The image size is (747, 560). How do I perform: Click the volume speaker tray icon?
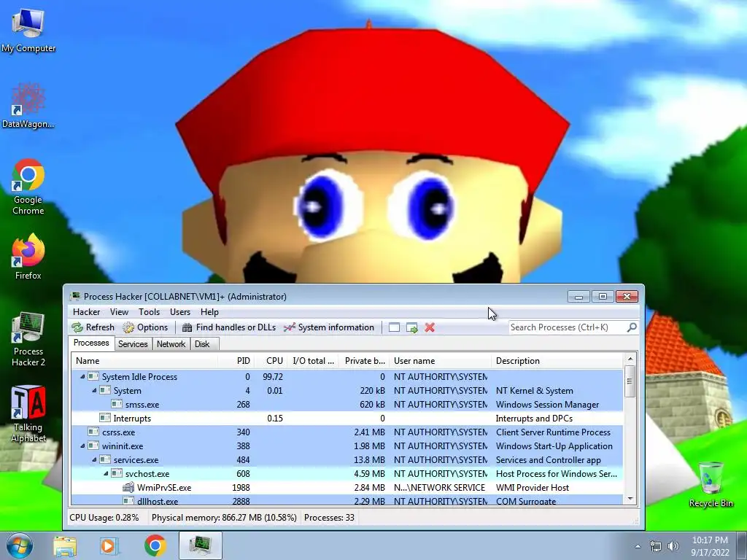[x=673, y=546]
